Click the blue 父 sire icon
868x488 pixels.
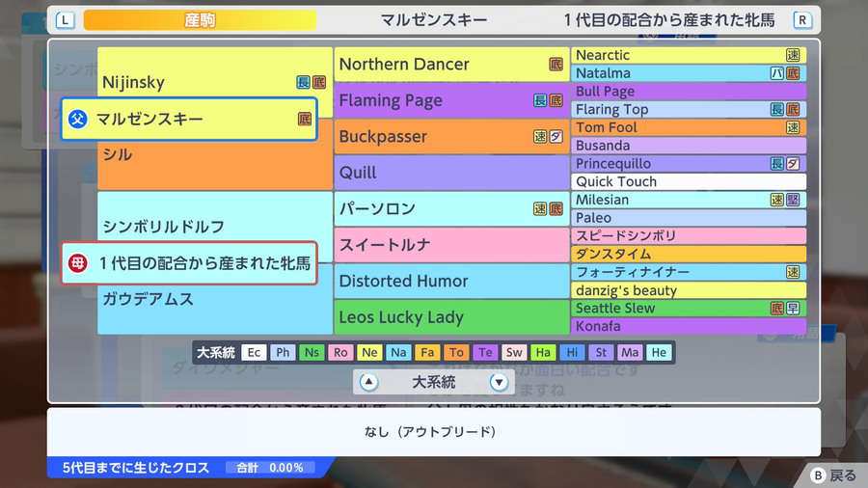pos(77,119)
